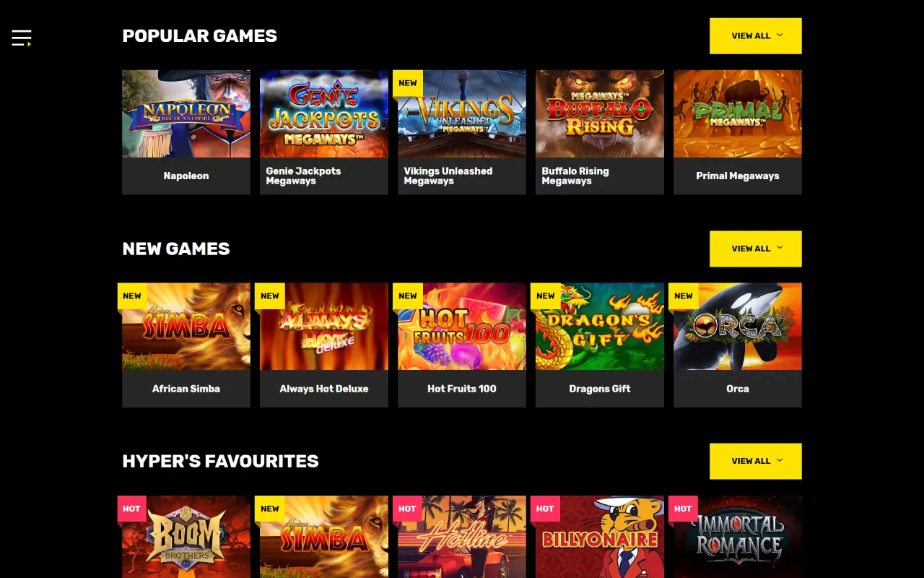Play Hot Fruits 100 game
Image resolution: width=924 pixels, height=578 pixels.
[x=462, y=345]
